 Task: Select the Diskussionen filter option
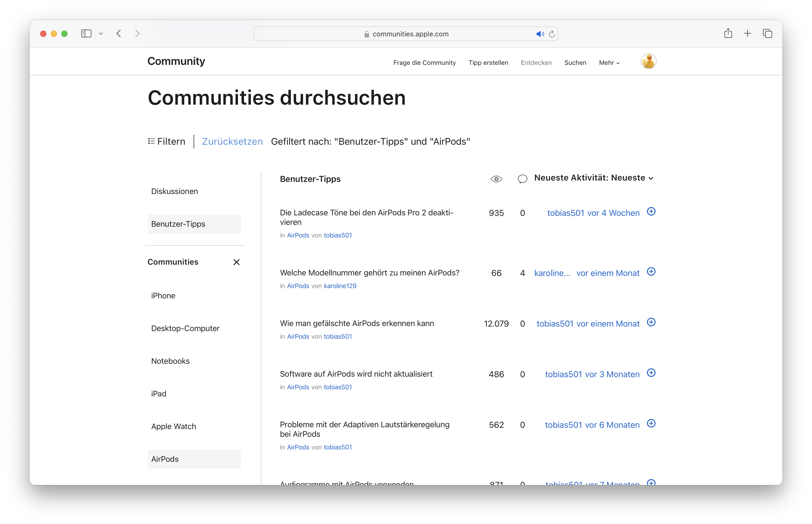(174, 191)
